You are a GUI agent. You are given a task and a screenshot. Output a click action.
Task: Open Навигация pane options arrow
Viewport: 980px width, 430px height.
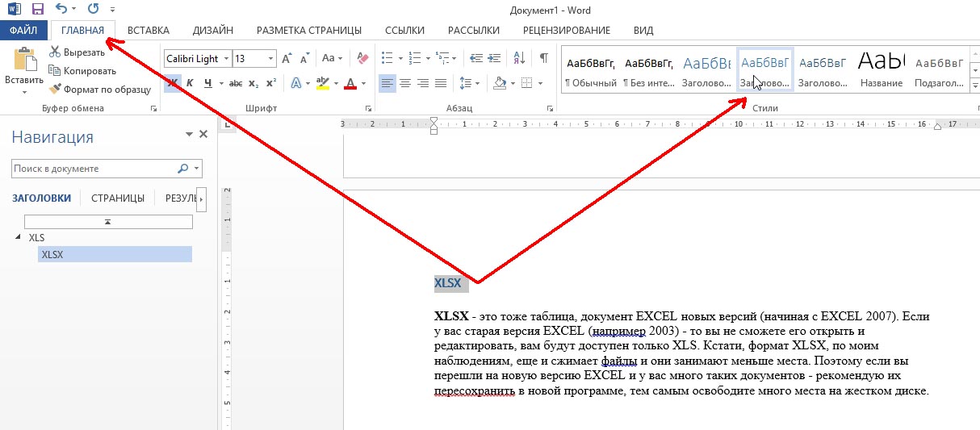[x=189, y=135]
